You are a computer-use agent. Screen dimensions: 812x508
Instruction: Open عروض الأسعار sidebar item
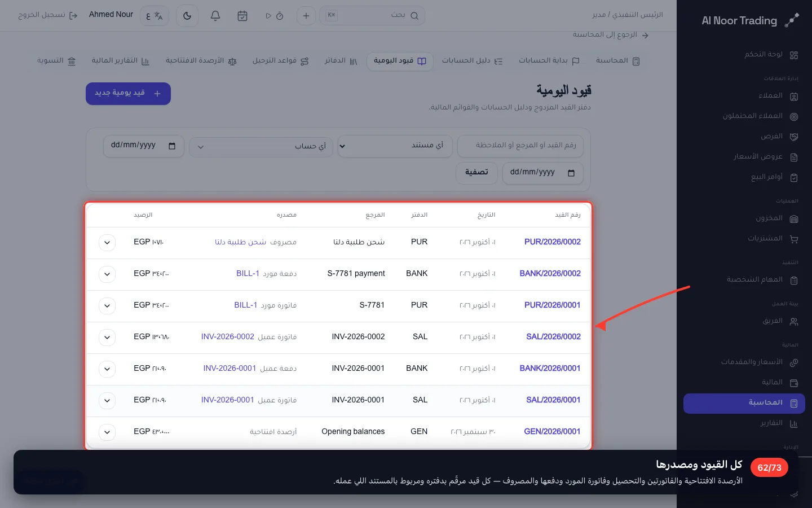click(765, 157)
